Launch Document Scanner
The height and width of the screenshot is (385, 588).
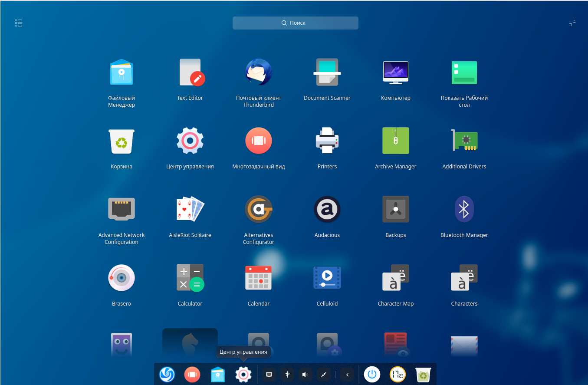pyautogui.click(x=327, y=72)
